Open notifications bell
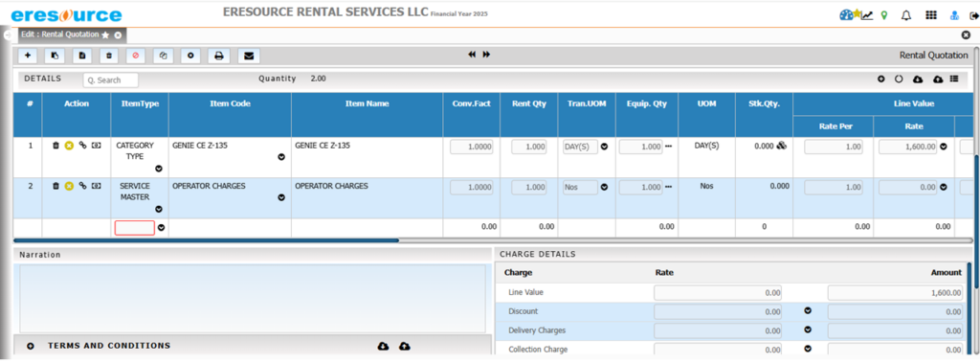Viewport: 980px width, 364px height. pyautogui.click(x=906, y=15)
